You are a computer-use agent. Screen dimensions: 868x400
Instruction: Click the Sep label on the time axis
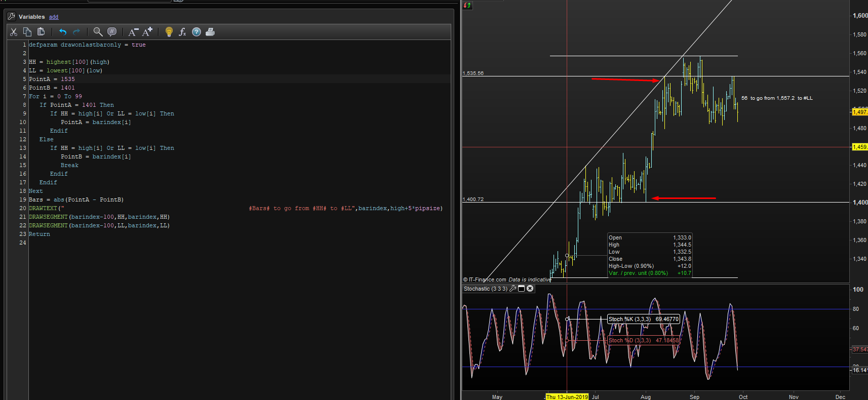pyautogui.click(x=694, y=397)
